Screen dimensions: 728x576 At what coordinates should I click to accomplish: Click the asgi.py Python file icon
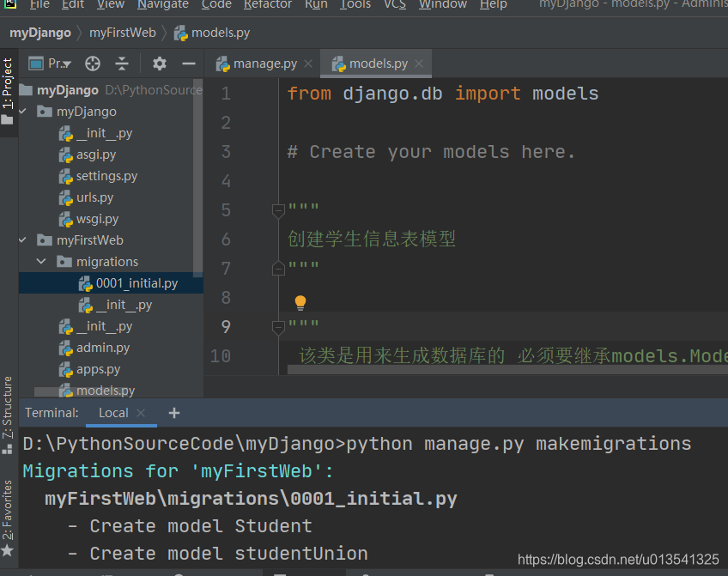coord(66,155)
